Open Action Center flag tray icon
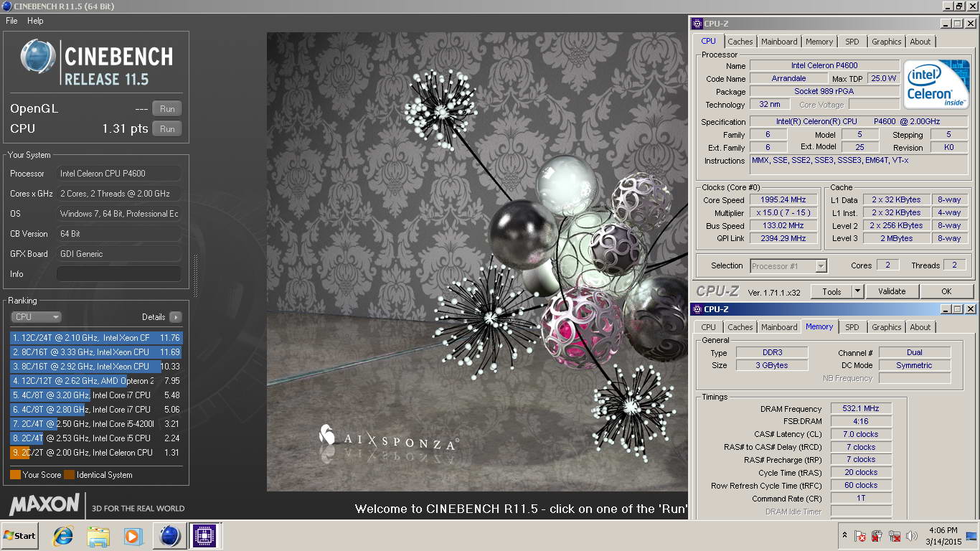 (x=860, y=536)
